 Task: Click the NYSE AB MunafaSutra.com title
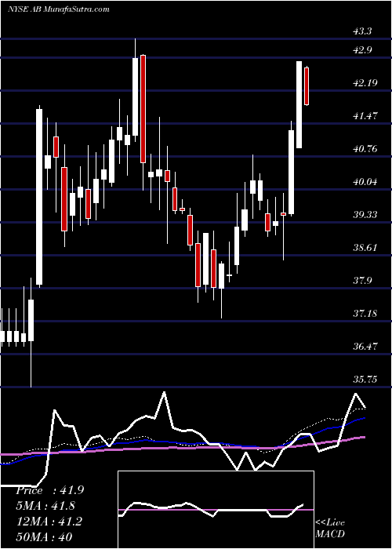click(x=59, y=9)
